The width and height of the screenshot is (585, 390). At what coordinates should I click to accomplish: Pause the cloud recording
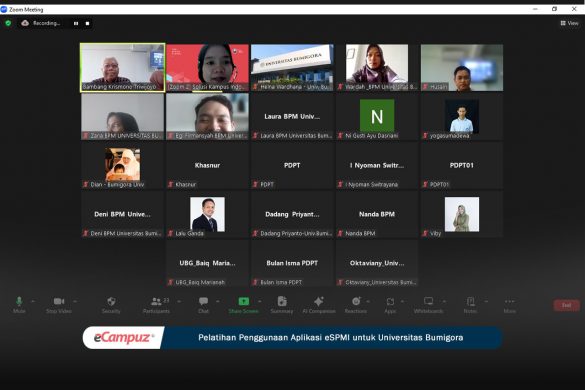pyautogui.click(x=76, y=24)
